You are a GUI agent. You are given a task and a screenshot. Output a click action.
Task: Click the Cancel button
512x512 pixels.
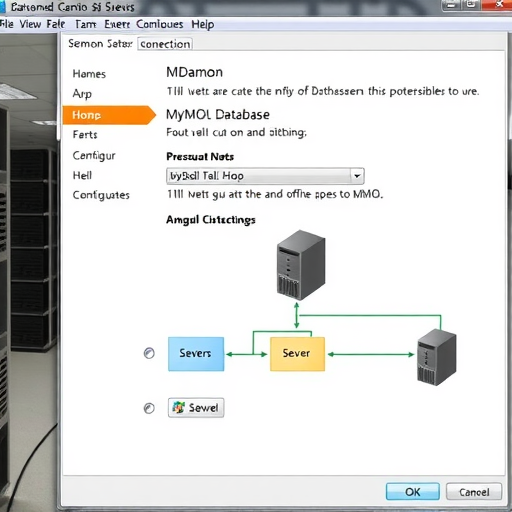tap(474, 492)
